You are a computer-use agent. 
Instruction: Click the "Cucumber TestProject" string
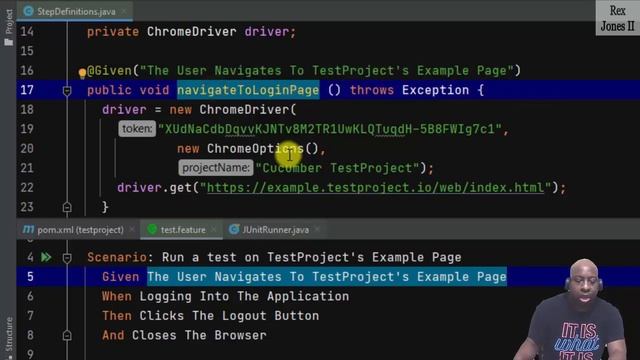pyautogui.click(x=338, y=168)
